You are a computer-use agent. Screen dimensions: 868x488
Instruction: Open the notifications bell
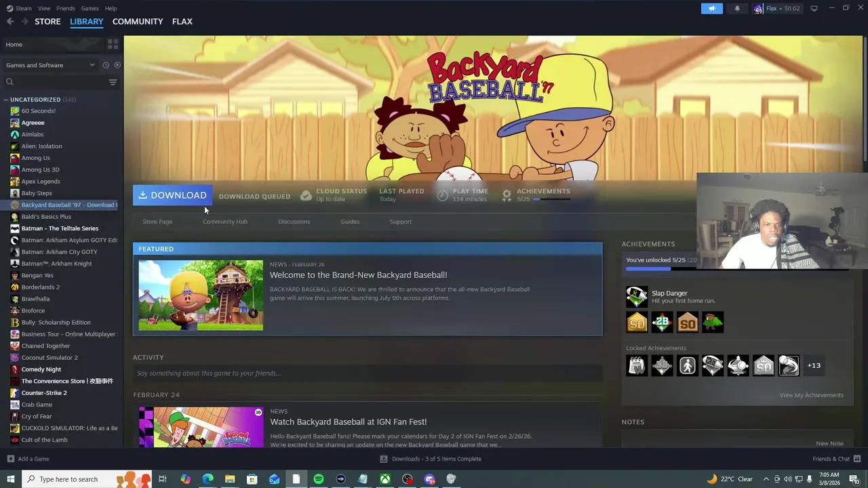tap(737, 9)
